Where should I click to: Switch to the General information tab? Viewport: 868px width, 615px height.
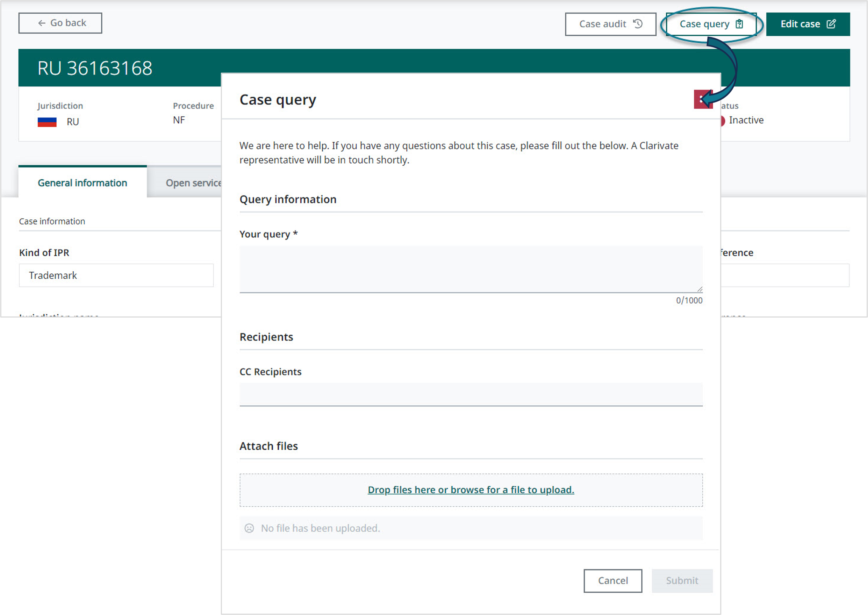pyautogui.click(x=82, y=183)
